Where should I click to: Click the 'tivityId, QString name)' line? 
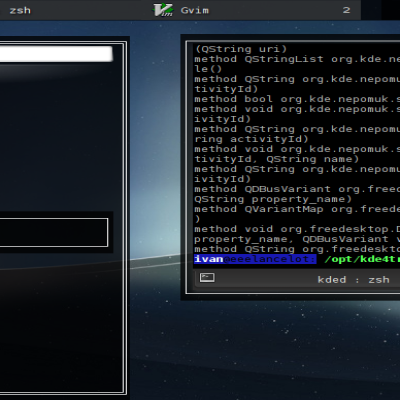pos(277,159)
